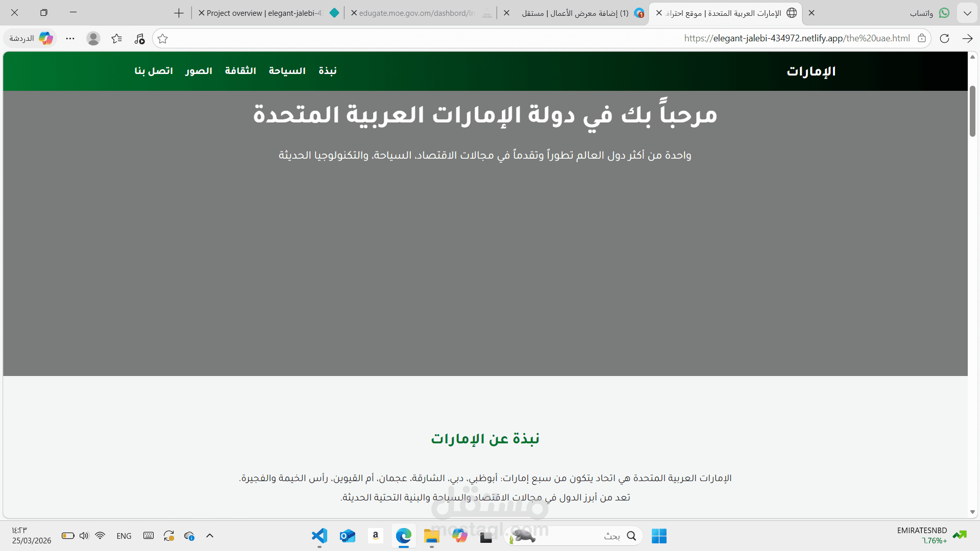Viewport: 980px width, 551px height.
Task: Click the site info lock icon
Action: [x=922, y=38]
